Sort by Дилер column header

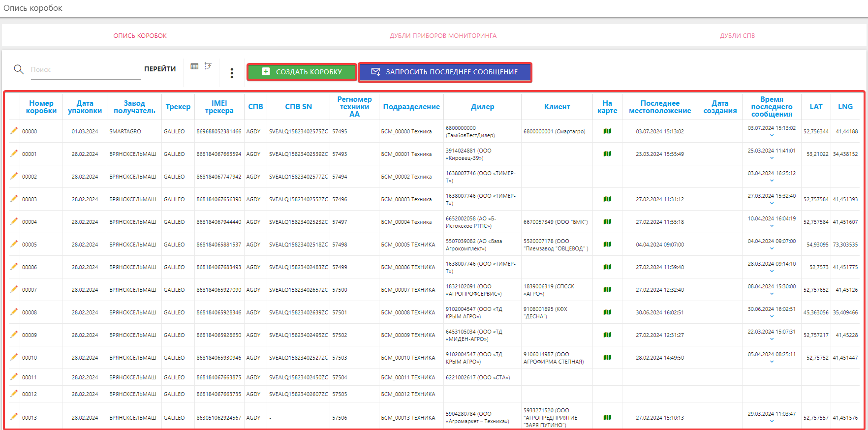482,107
